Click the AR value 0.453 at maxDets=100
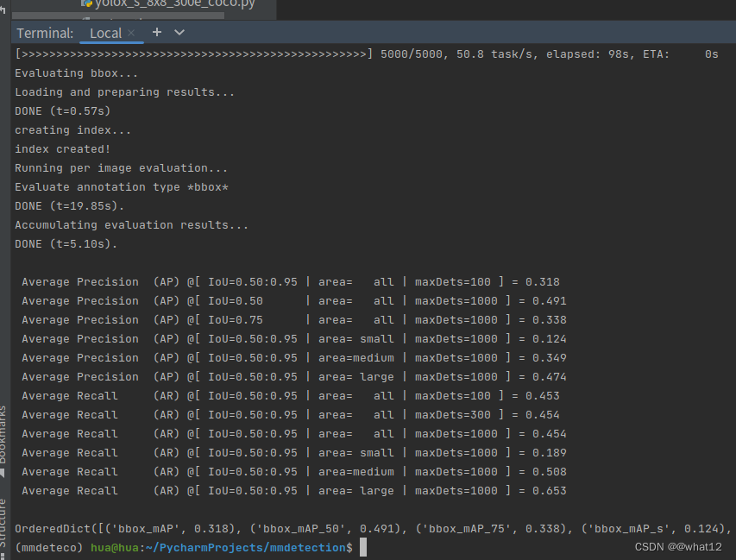 point(542,396)
